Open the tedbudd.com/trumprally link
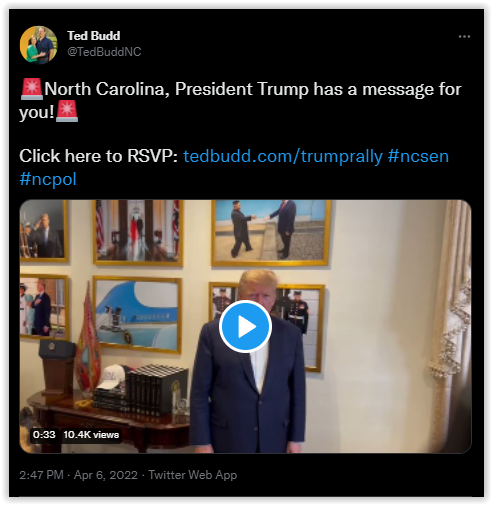 pos(283,156)
